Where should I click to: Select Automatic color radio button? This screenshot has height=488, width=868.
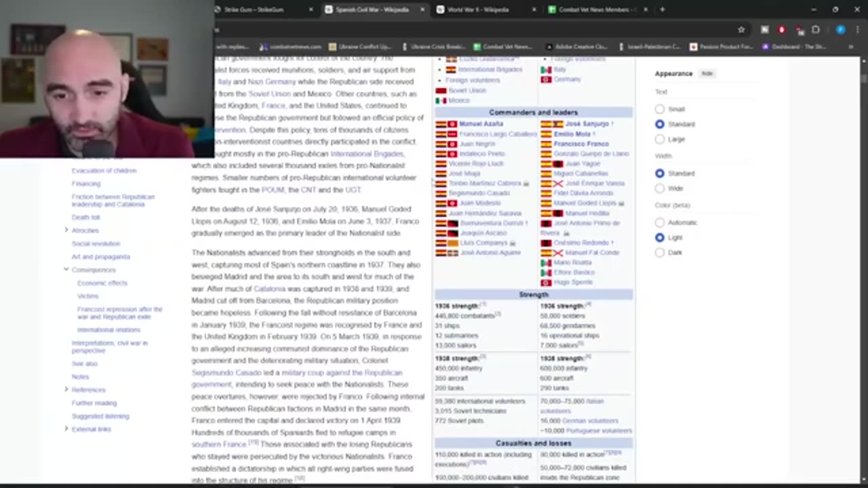point(660,222)
